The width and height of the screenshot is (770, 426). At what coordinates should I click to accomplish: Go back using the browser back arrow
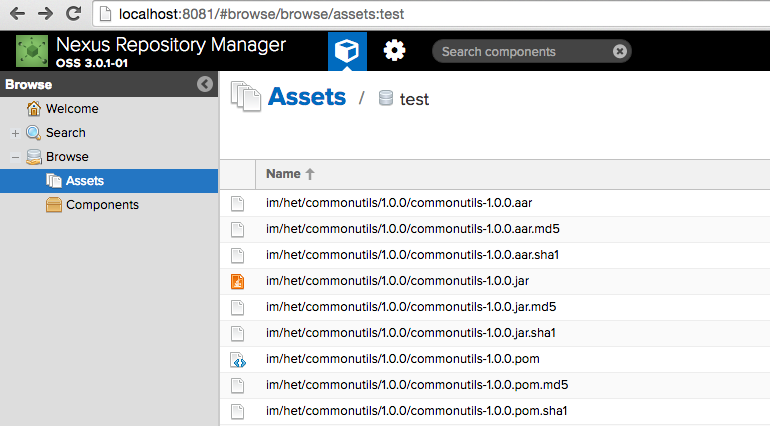pos(17,13)
